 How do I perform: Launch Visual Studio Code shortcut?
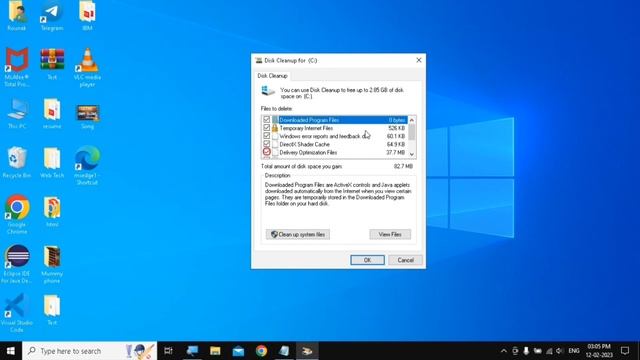click(17, 313)
